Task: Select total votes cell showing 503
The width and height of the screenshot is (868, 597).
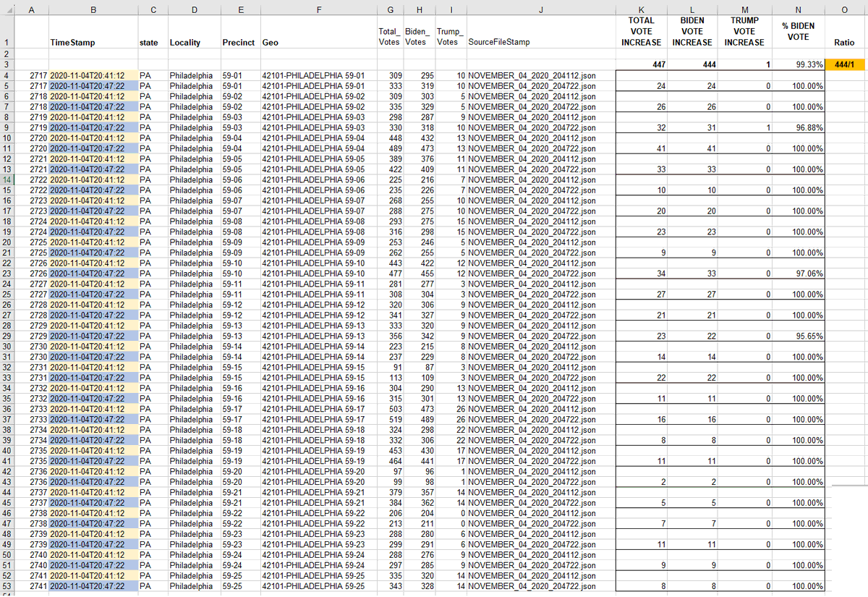Action: (x=390, y=409)
